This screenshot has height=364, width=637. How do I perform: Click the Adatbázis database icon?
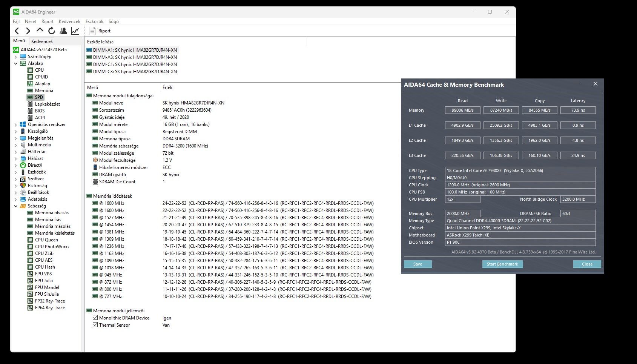[23, 199]
